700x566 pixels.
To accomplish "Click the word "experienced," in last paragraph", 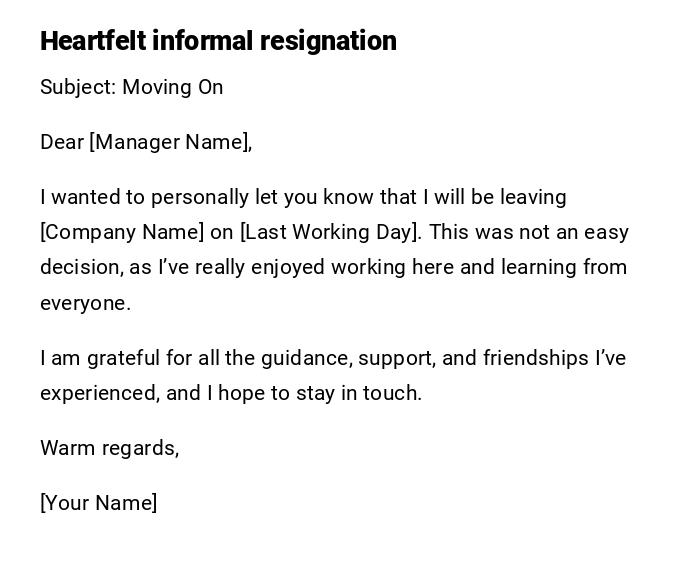I will coord(99,393).
